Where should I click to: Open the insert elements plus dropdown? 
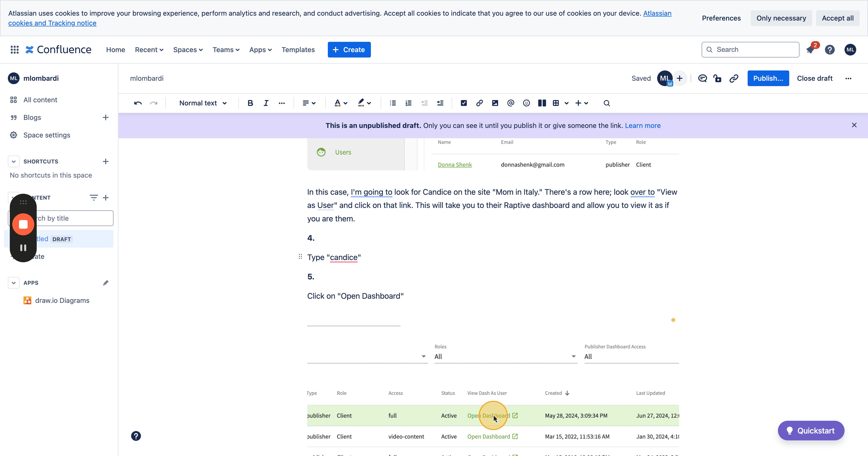tap(582, 103)
